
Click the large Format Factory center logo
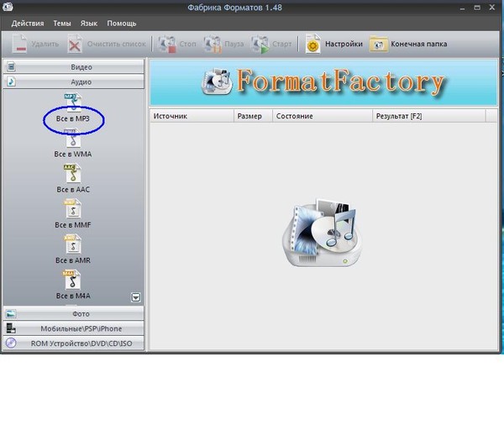click(x=323, y=233)
